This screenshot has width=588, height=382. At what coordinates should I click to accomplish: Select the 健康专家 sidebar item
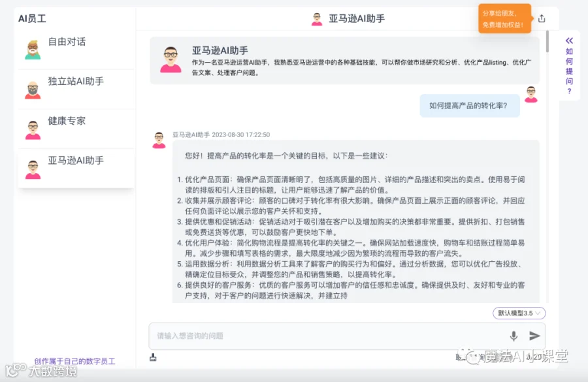pyautogui.click(x=76, y=129)
